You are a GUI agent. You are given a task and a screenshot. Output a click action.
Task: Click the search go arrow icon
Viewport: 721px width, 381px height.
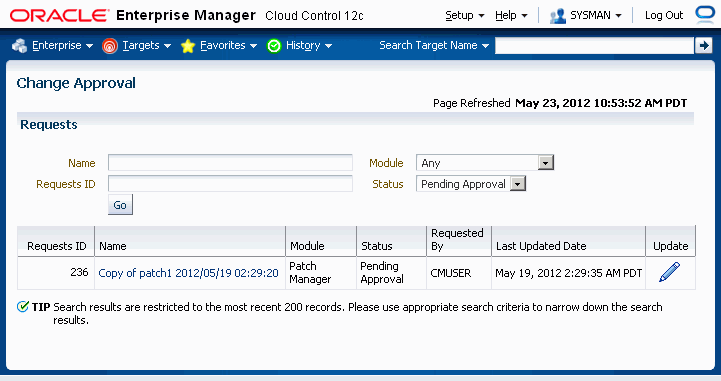pyautogui.click(x=703, y=45)
